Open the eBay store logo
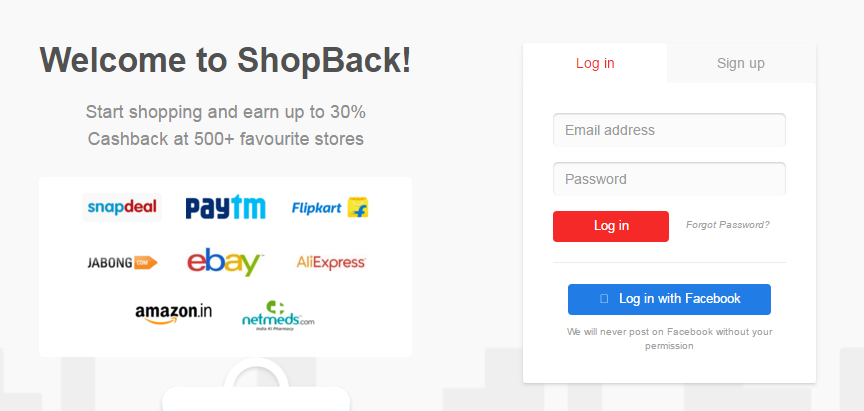The width and height of the screenshot is (864, 411). 225,262
